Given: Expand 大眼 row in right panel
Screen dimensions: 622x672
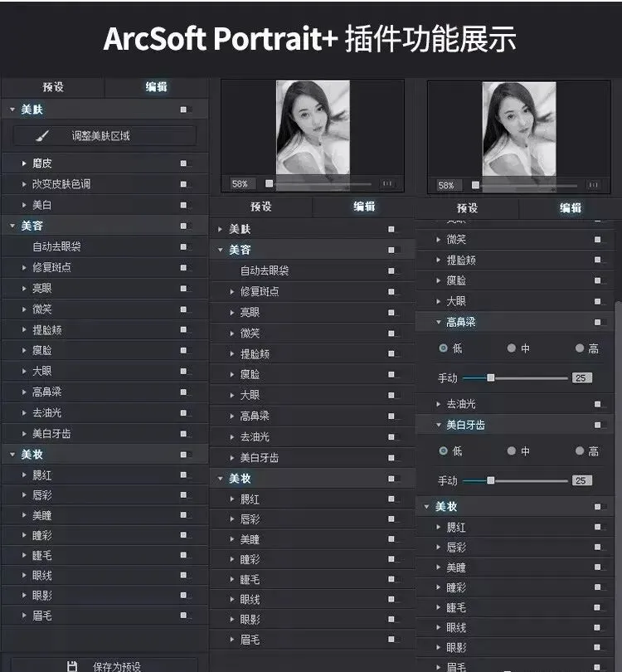Looking at the screenshot, I should (438, 301).
